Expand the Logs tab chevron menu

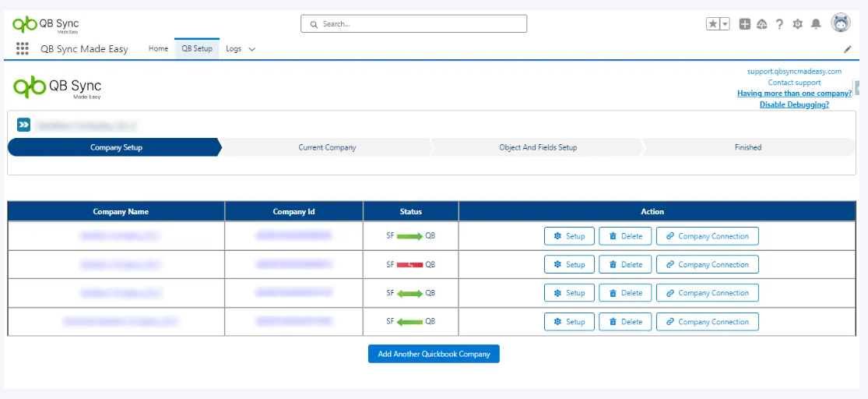(x=252, y=49)
